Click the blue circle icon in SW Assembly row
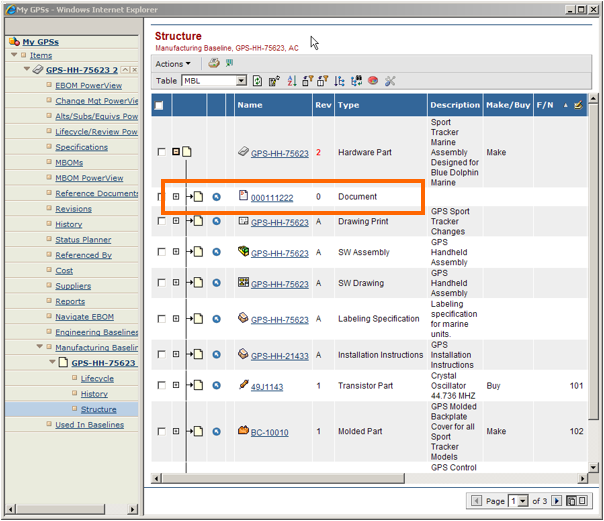 click(x=216, y=253)
